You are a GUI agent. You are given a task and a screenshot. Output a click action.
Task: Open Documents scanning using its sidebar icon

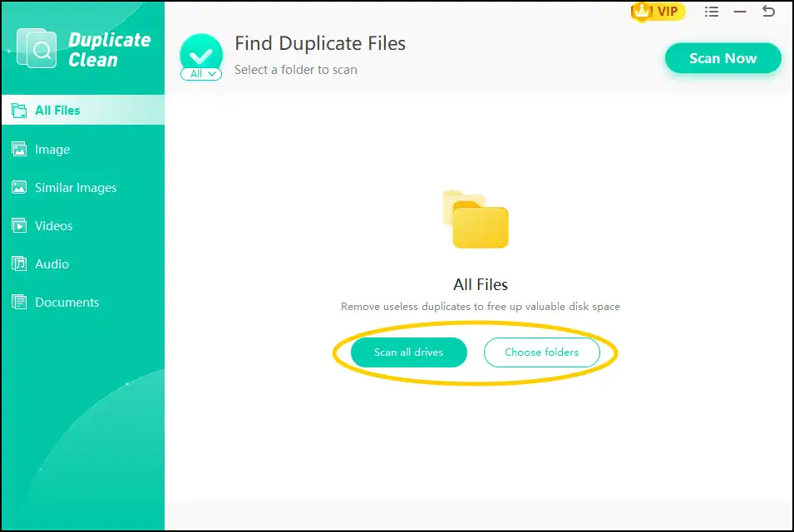point(19,302)
